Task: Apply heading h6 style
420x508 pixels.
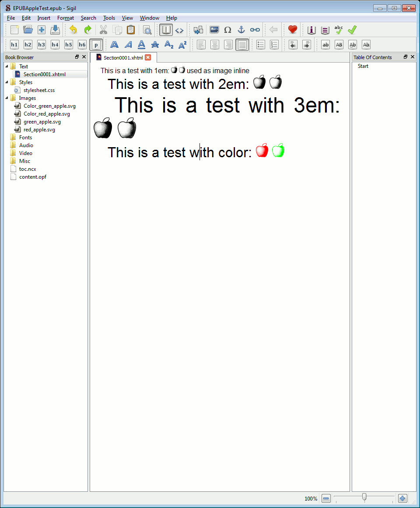Action: point(82,45)
